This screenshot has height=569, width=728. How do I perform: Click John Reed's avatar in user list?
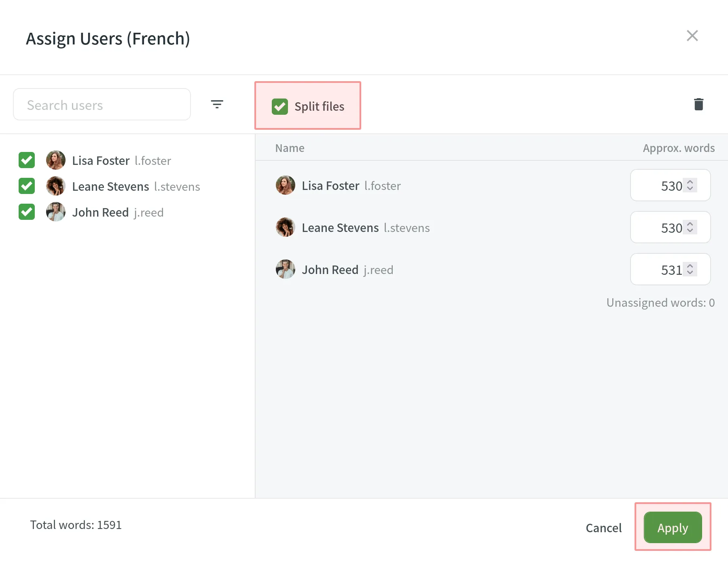56,212
